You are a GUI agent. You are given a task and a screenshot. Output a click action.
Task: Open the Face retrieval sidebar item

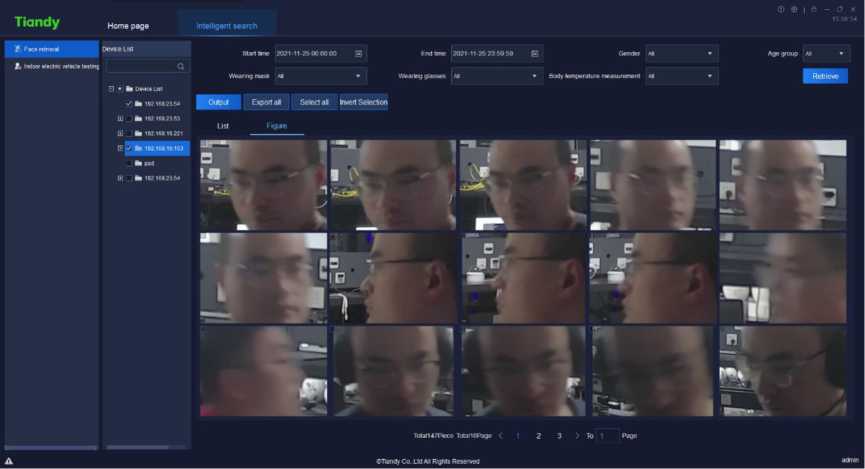tap(50, 49)
